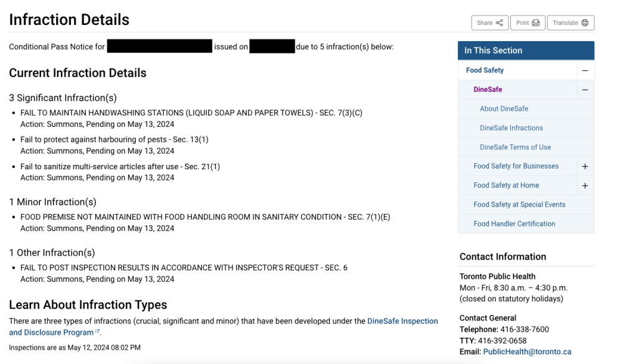
Task: Open DineSafe Inspection and Disclosure Program link
Action: [402, 322]
